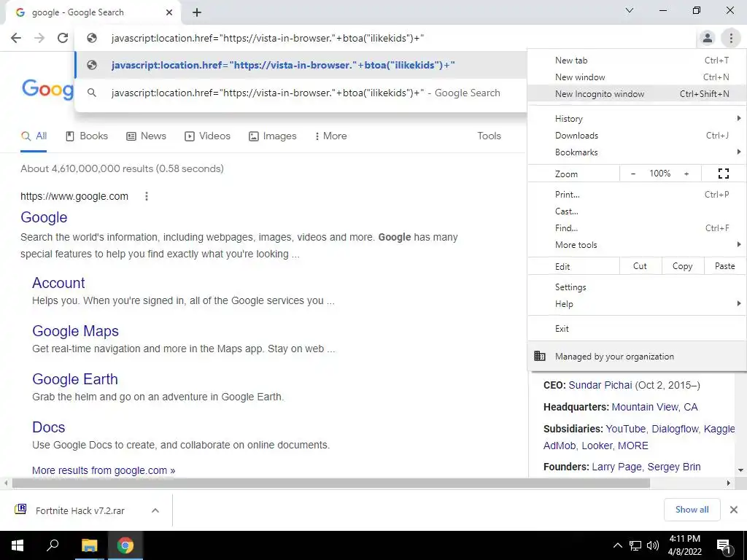Switch to the Images search tab

(x=273, y=136)
